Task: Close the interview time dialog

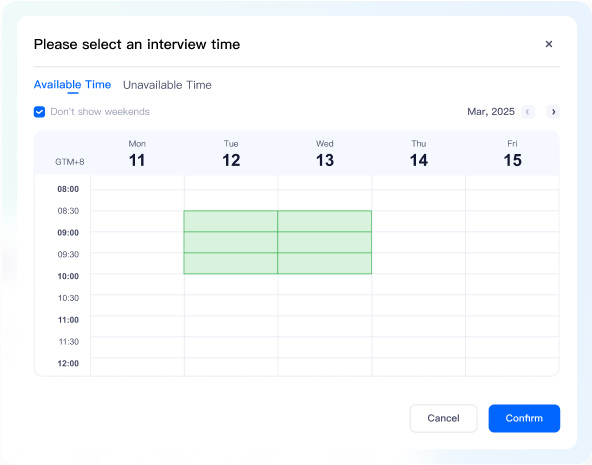Action: coord(549,44)
